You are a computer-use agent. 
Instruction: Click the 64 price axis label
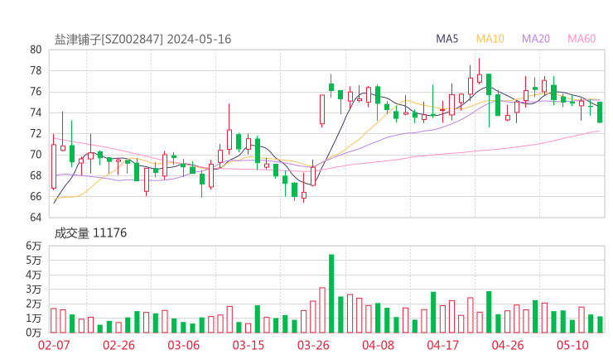(x=36, y=217)
